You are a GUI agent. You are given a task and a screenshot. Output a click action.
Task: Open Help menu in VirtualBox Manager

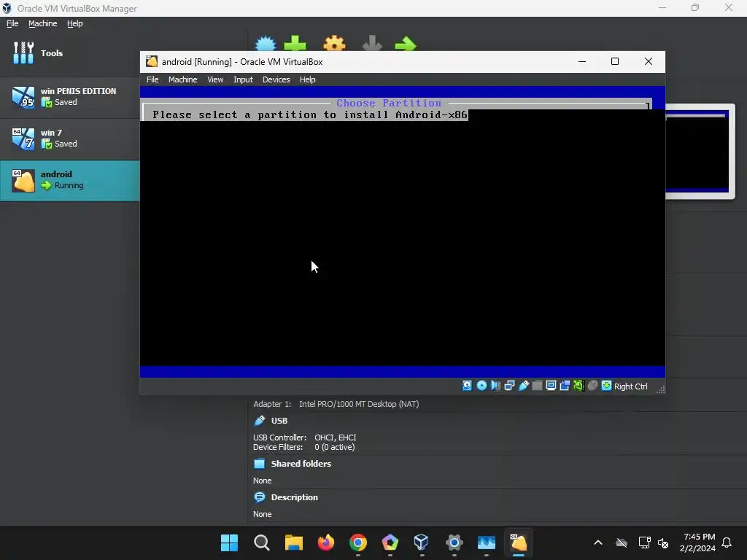coord(75,23)
